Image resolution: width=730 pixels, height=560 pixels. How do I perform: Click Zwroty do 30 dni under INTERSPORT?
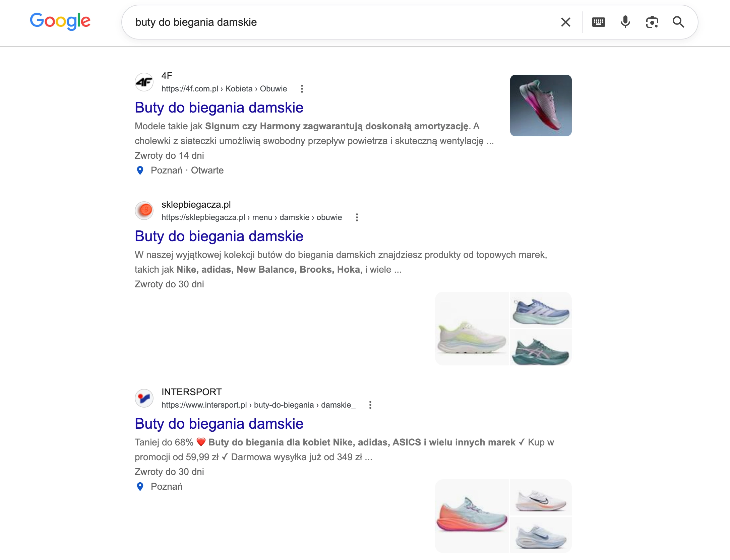[169, 472]
